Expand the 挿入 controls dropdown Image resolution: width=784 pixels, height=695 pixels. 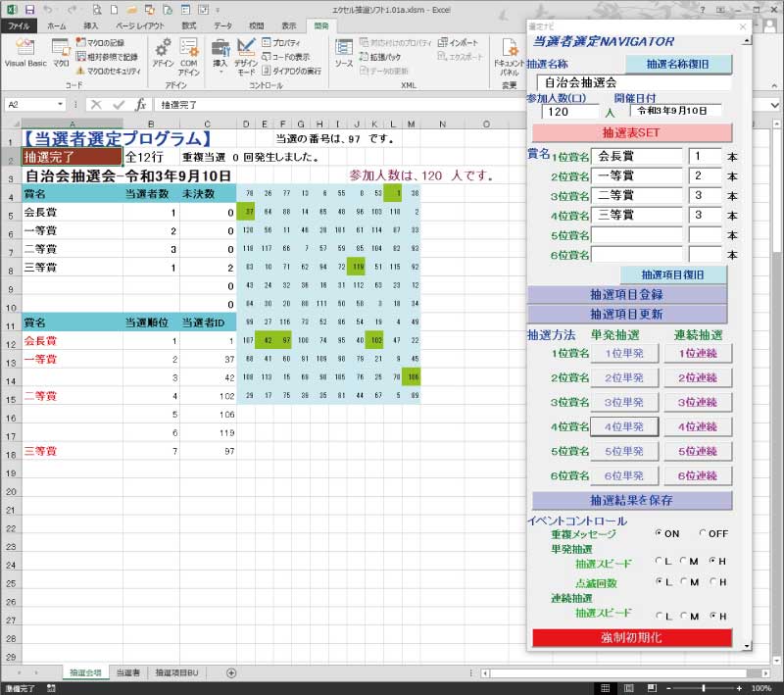pos(220,72)
